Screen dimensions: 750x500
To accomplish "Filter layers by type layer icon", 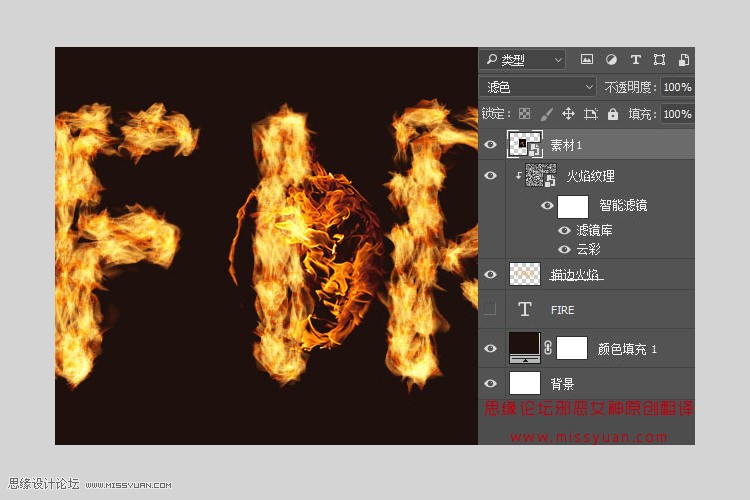I will [x=635, y=59].
